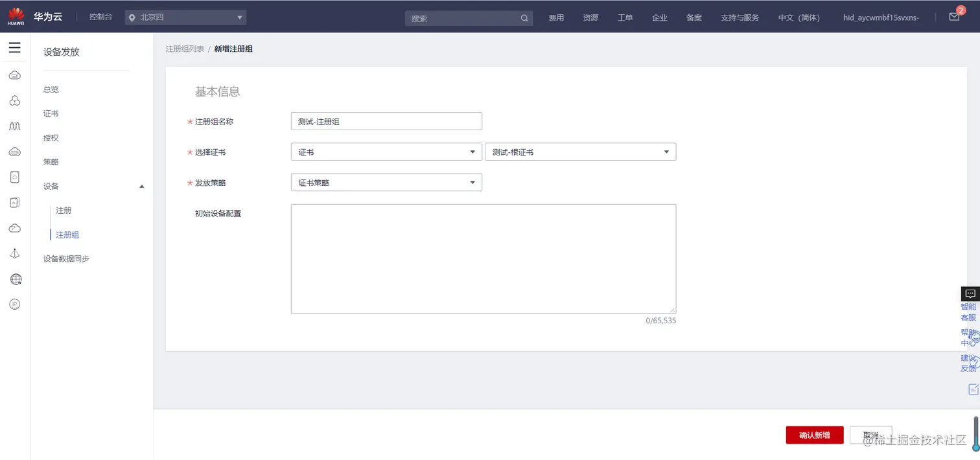Go to 授权 in the sidebar
Image resolution: width=980 pixels, height=460 pixels.
coord(51,138)
